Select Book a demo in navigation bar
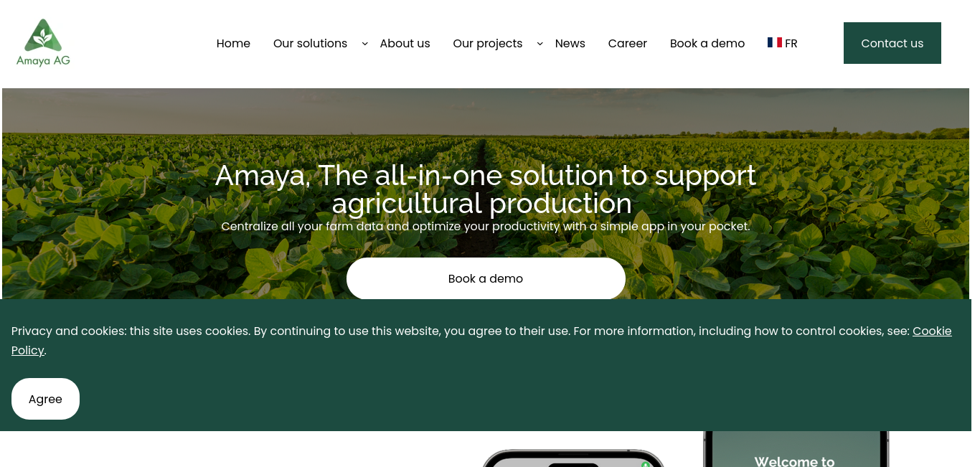This screenshot has height=467, width=980. point(707,43)
